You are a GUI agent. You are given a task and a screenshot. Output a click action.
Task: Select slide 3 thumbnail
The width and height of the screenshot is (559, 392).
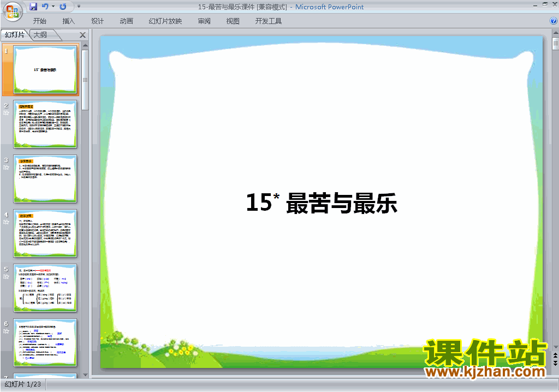45,179
